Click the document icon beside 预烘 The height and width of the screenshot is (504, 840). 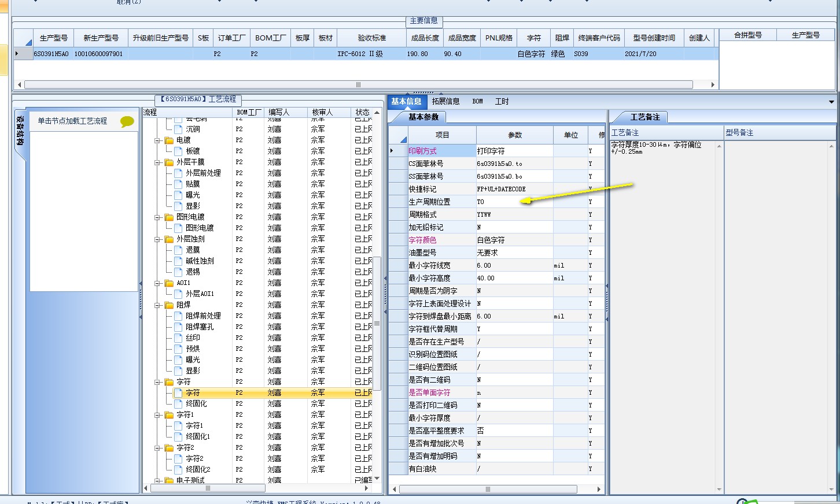pyautogui.click(x=179, y=349)
